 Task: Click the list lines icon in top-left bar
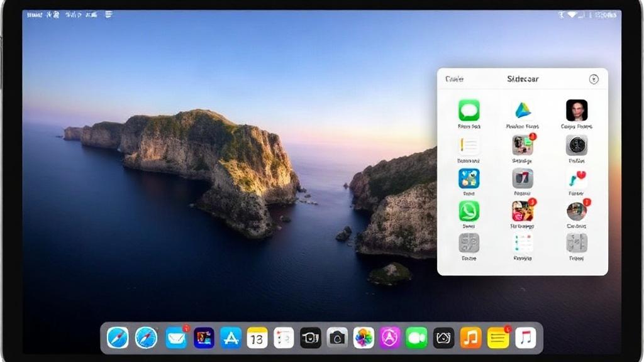click(108, 15)
